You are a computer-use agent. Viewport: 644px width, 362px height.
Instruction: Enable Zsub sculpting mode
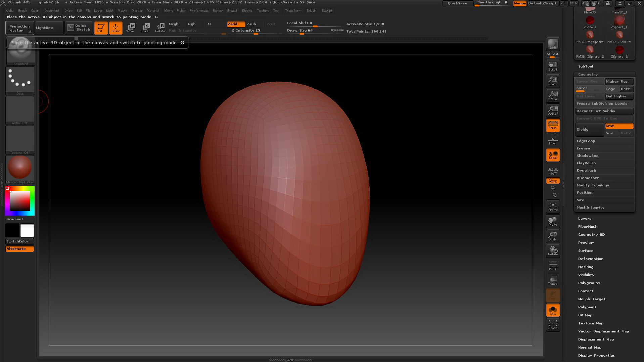pyautogui.click(x=251, y=24)
